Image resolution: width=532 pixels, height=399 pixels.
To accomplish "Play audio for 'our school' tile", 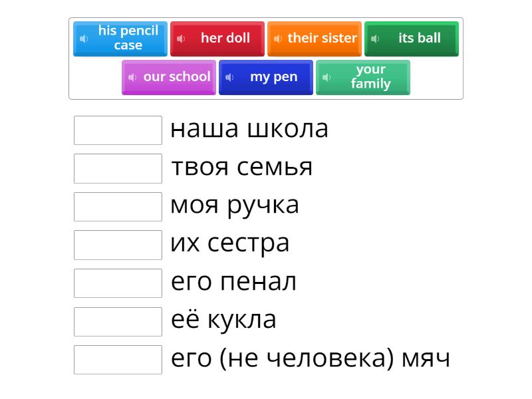I will (x=132, y=77).
